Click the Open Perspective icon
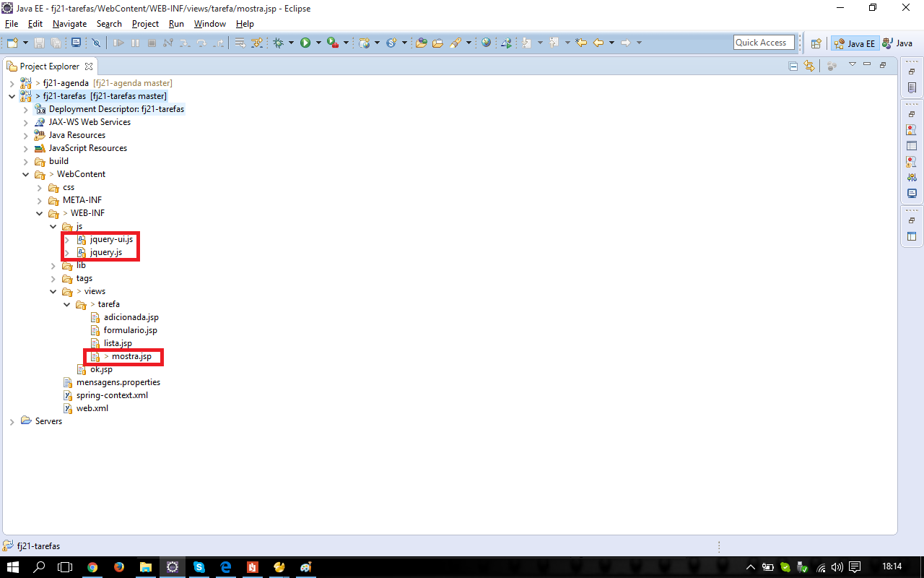This screenshot has height=578, width=924. pos(816,43)
